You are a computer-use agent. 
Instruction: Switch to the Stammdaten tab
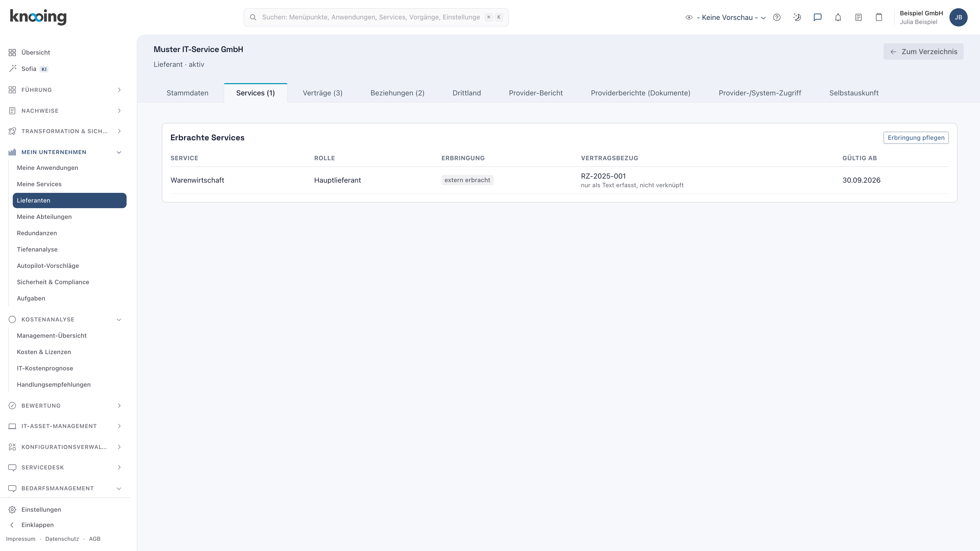coord(188,93)
